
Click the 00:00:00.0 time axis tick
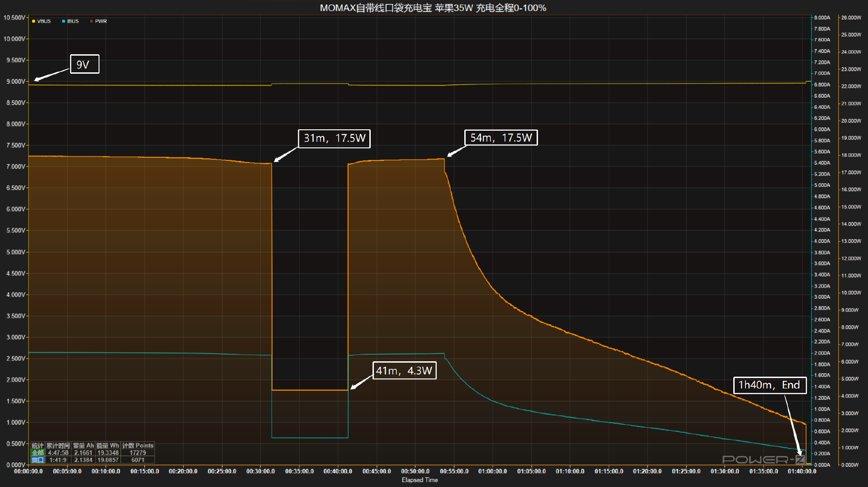pos(28,471)
